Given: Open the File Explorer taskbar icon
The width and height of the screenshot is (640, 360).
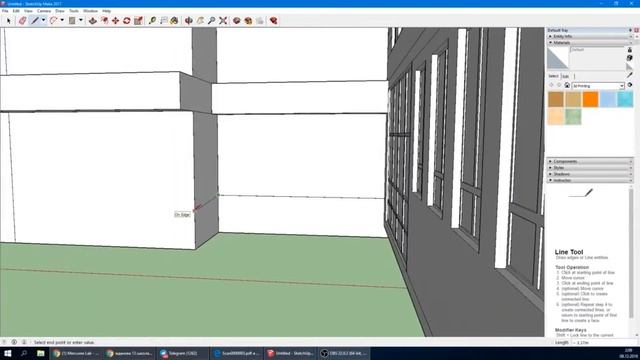Looking at the screenshot, I should (40, 353).
